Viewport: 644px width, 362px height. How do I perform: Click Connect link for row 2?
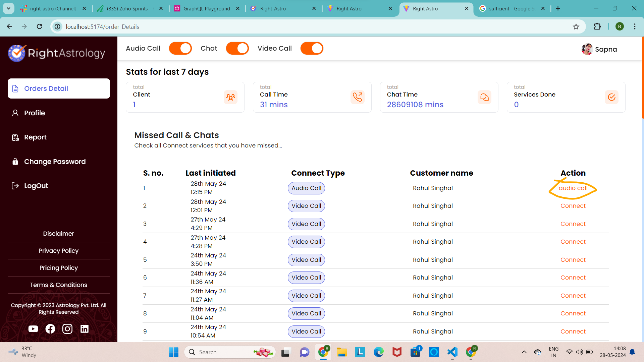coord(573,206)
